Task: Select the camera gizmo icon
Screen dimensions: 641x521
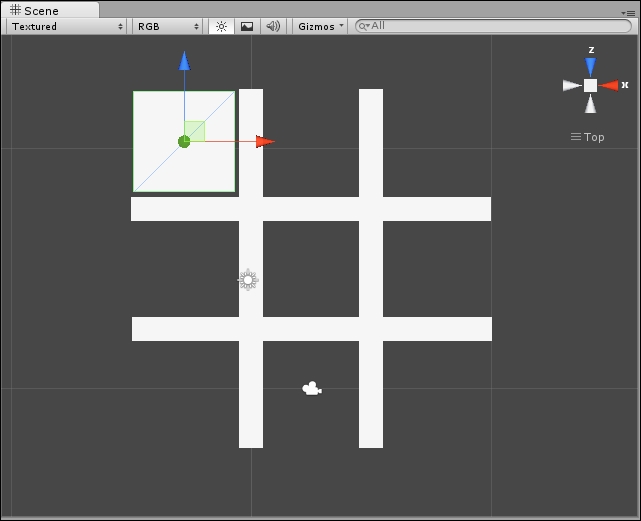Action: (x=312, y=389)
